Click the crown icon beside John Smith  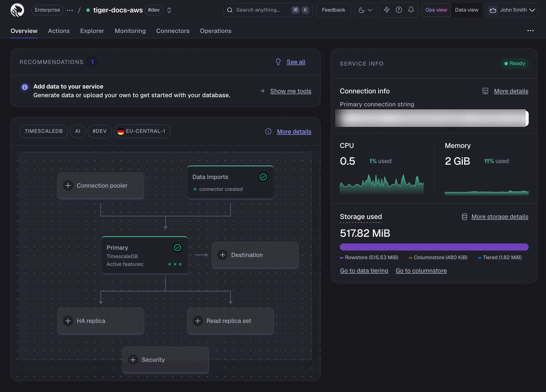point(493,10)
